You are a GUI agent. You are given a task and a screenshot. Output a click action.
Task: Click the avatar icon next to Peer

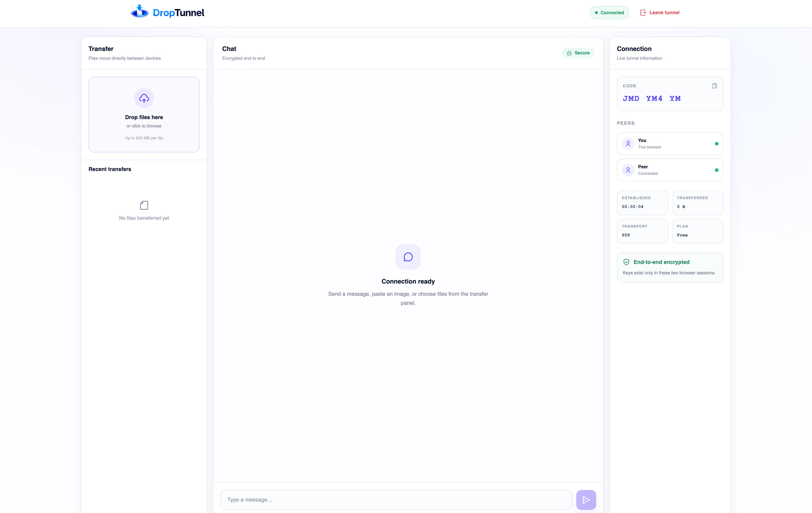[x=628, y=170]
